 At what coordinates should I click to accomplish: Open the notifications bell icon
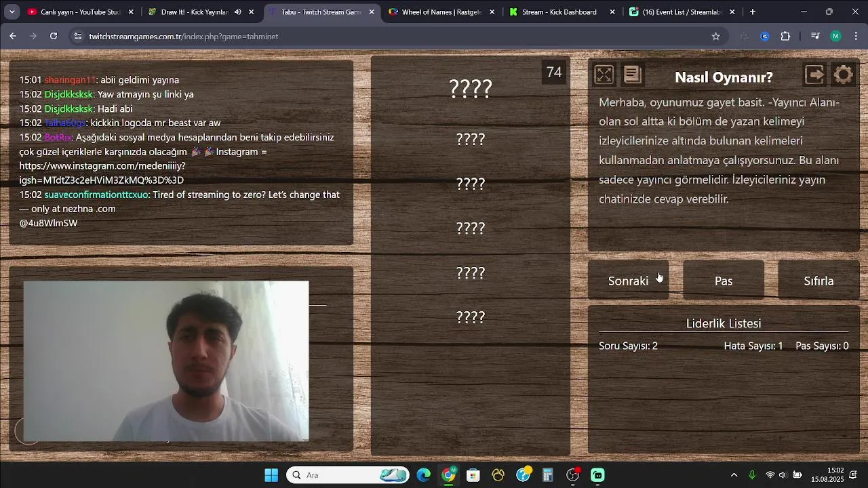(854, 475)
